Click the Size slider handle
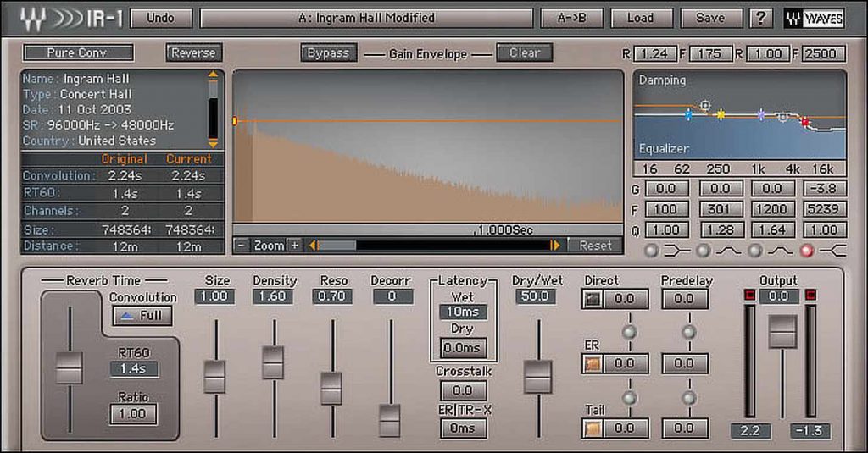This screenshot has height=453, width=868. 214,377
